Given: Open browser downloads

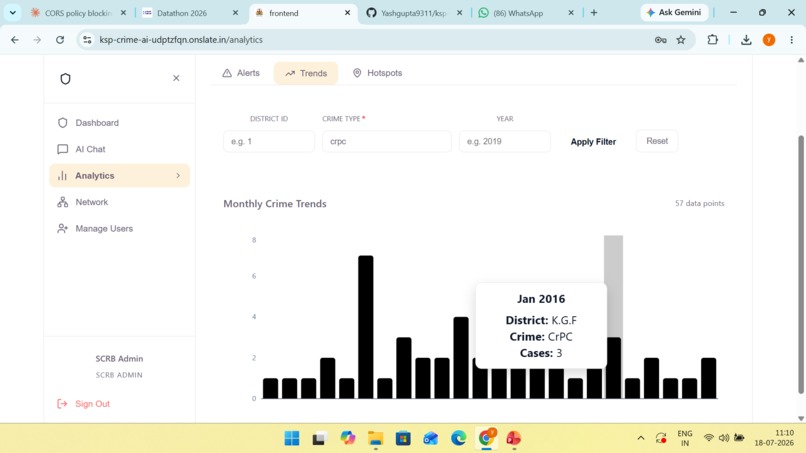Looking at the screenshot, I should click(x=746, y=40).
